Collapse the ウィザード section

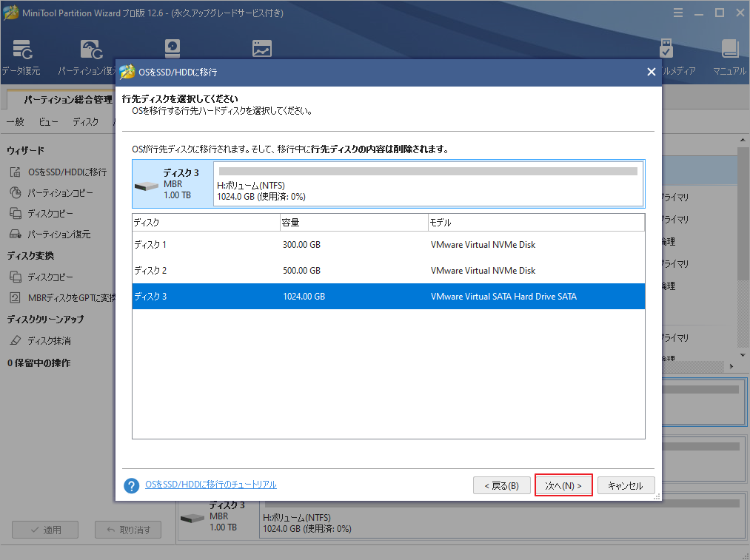click(24, 149)
